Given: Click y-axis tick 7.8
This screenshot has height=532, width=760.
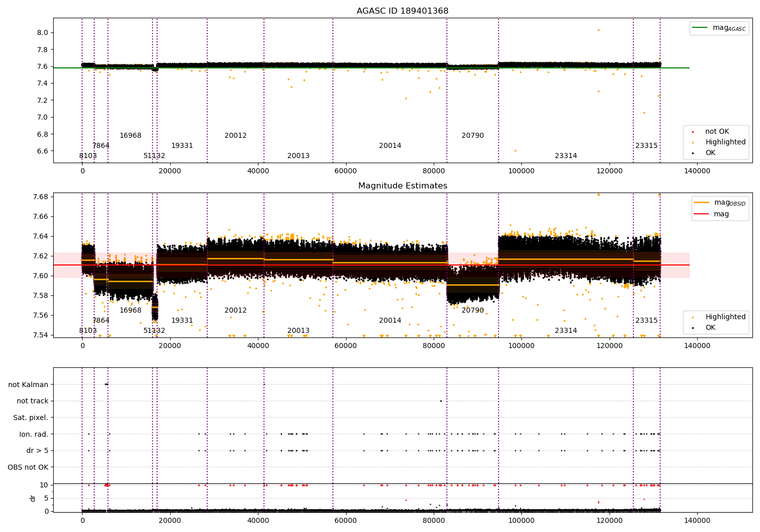Looking at the screenshot, I should [42, 50].
